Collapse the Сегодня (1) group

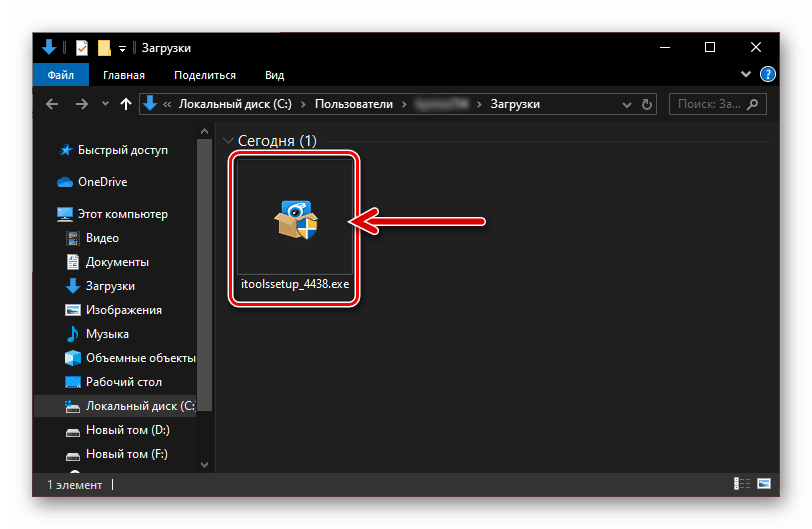228,141
